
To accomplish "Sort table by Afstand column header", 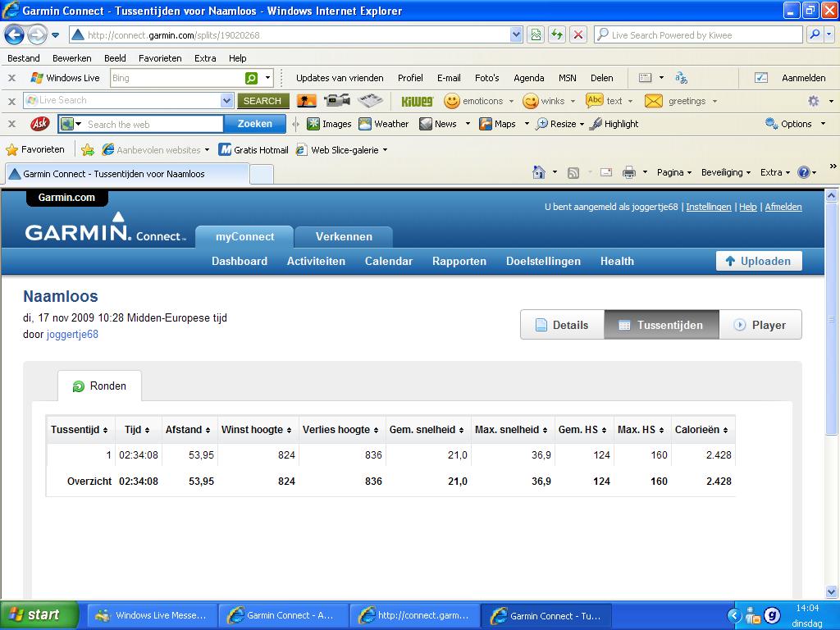I will [188, 430].
